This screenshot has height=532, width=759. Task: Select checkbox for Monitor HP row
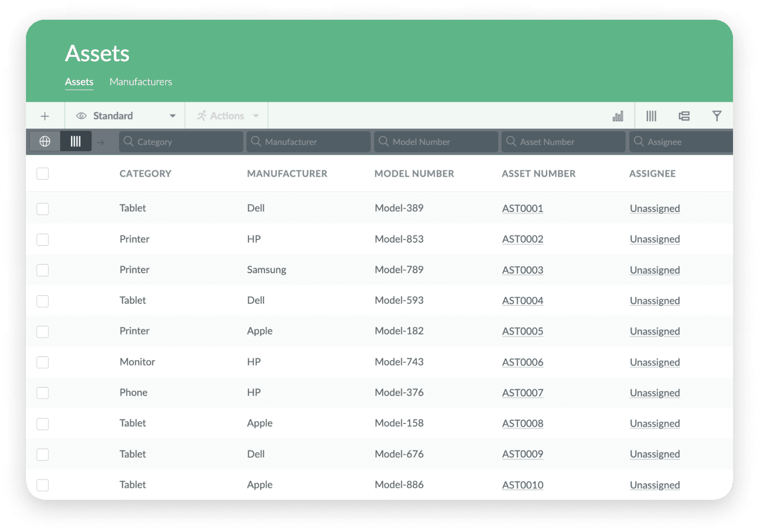click(x=43, y=362)
